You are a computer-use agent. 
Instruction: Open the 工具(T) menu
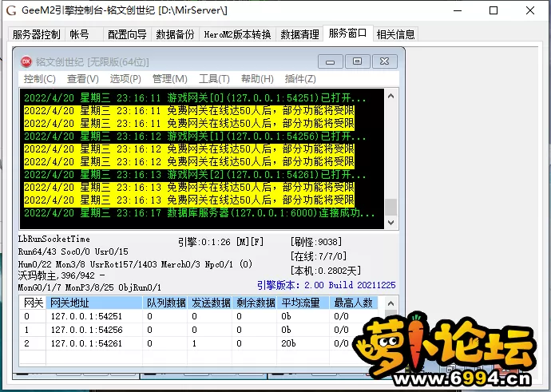click(x=214, y=79)
